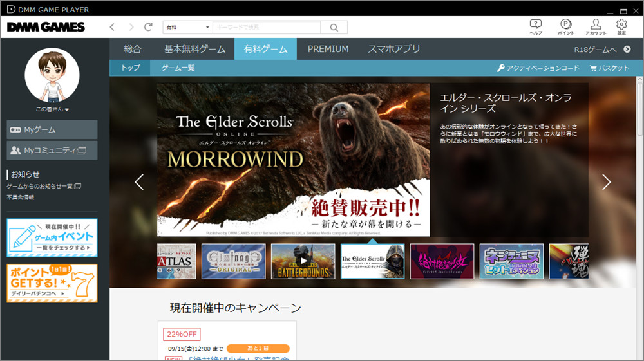Maximize the DMM Game Player window

click(x=623, y=11)
